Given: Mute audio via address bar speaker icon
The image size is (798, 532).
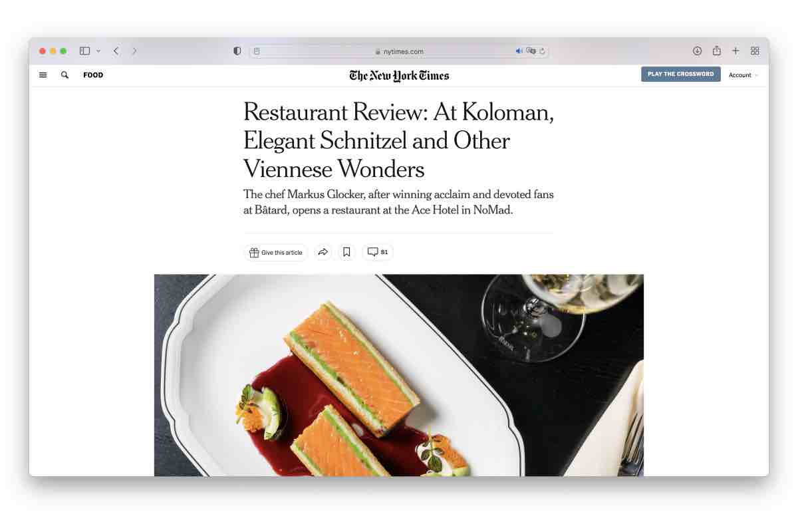Looking at the screenshot, I should click(519, 51).
